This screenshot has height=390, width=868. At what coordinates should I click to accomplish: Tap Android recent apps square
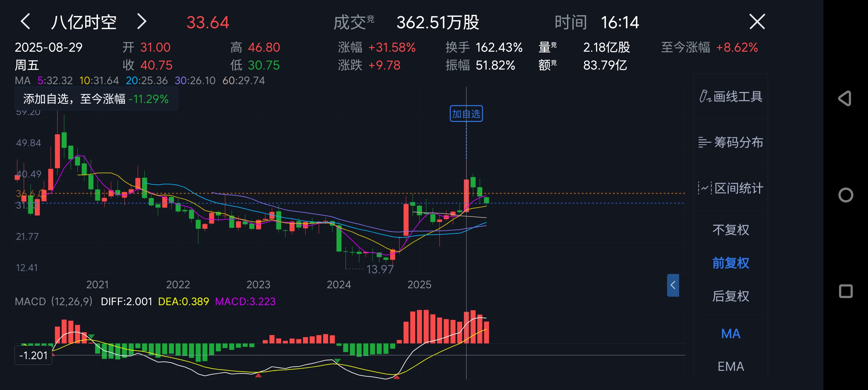(x=845, y=291)
